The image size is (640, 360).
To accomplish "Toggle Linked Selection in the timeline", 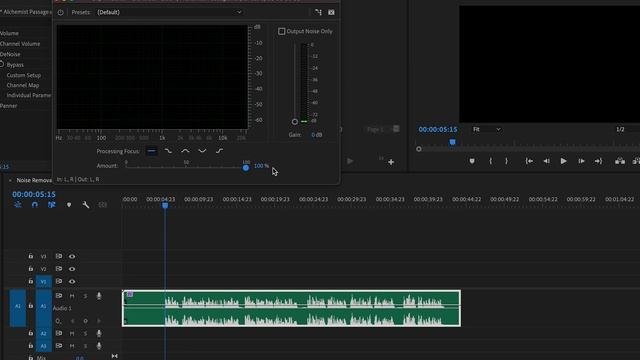I will [51, 205].
